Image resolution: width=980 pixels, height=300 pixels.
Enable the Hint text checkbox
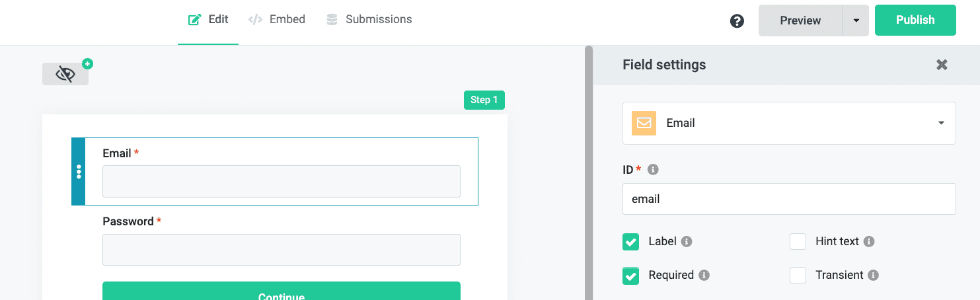pyautogui.click(x=798, y=242)
